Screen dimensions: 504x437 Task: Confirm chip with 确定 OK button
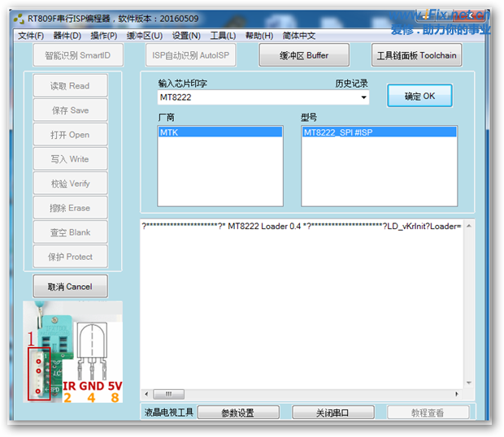click(x=419, y=96)
